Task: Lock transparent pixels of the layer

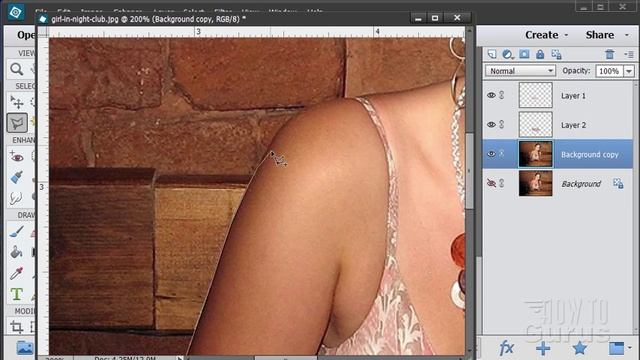Action: pyautogui.click(x=556, y=54)
